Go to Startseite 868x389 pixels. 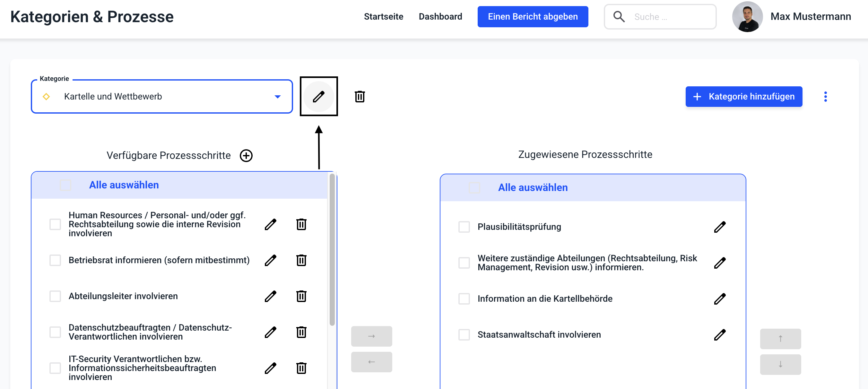(383, 16)
